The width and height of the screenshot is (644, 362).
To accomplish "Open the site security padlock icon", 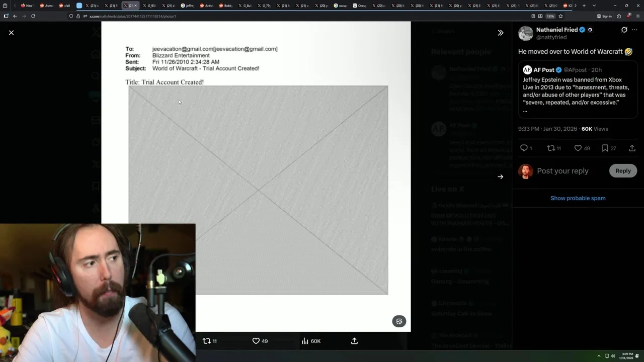I will pyautogui.click(x=78, y=16).
